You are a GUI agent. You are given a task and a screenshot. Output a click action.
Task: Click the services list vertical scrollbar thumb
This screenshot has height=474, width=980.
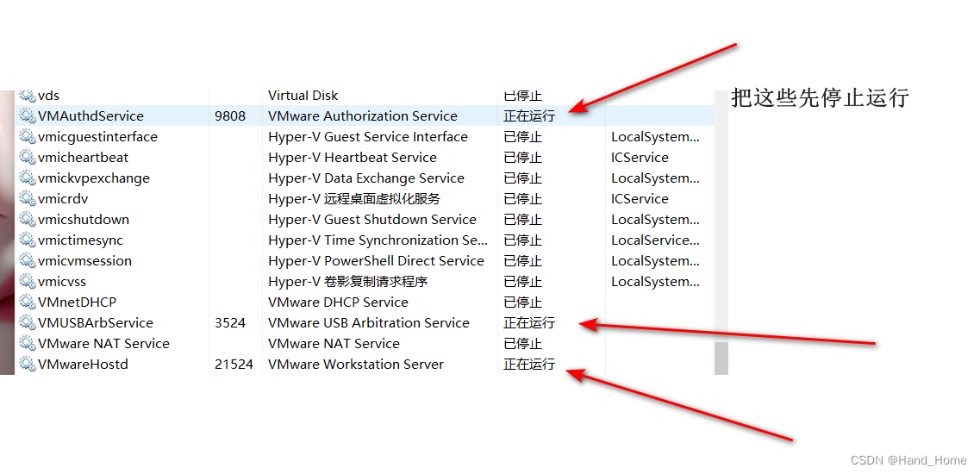point(721,359)
